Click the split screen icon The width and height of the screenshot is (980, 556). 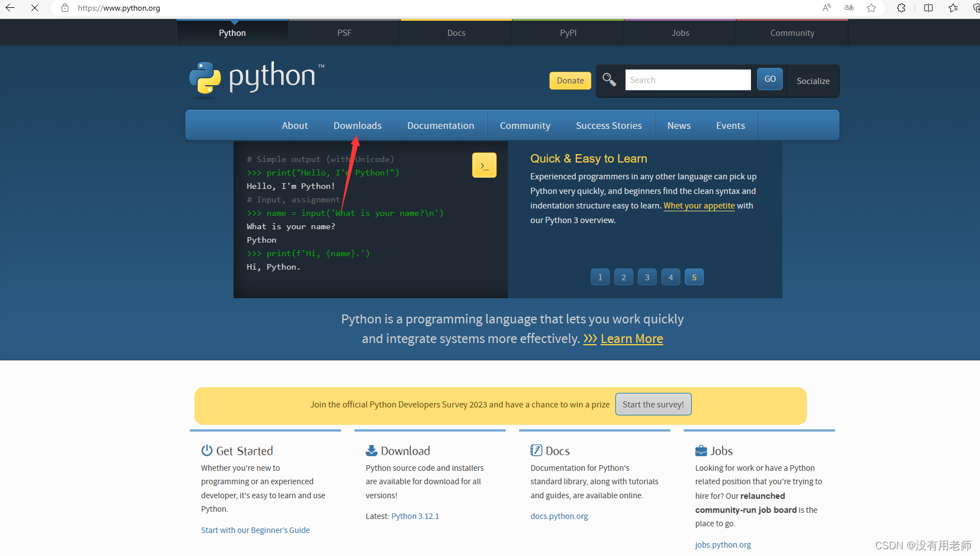[928, 8]
